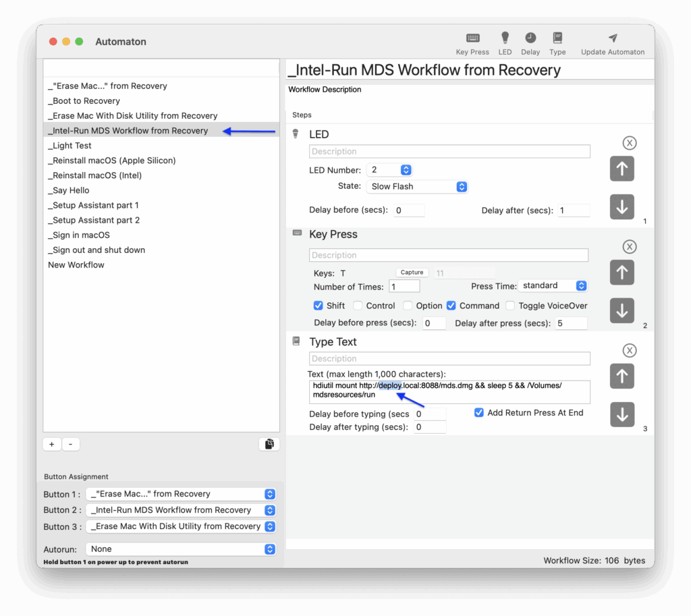
Task: Remove the LED step with its X button
Action: click(630, 143)
